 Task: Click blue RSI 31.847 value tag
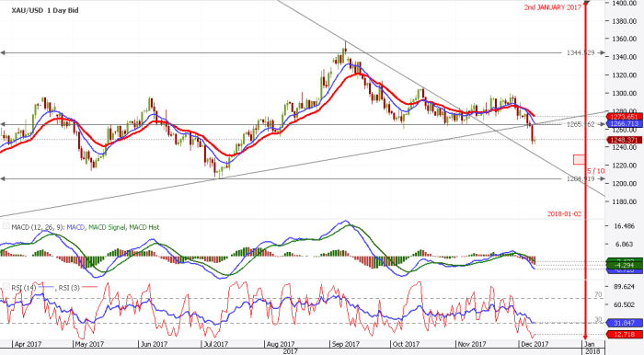(625, 323)
